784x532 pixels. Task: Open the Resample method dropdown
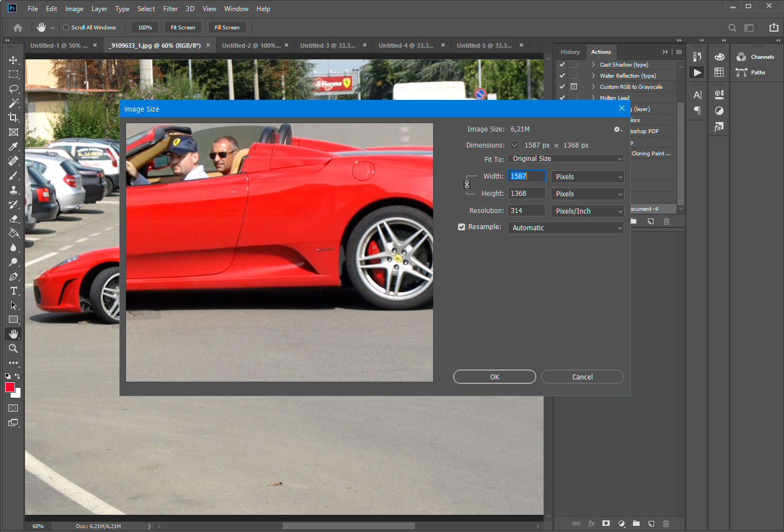click(565, 227)
